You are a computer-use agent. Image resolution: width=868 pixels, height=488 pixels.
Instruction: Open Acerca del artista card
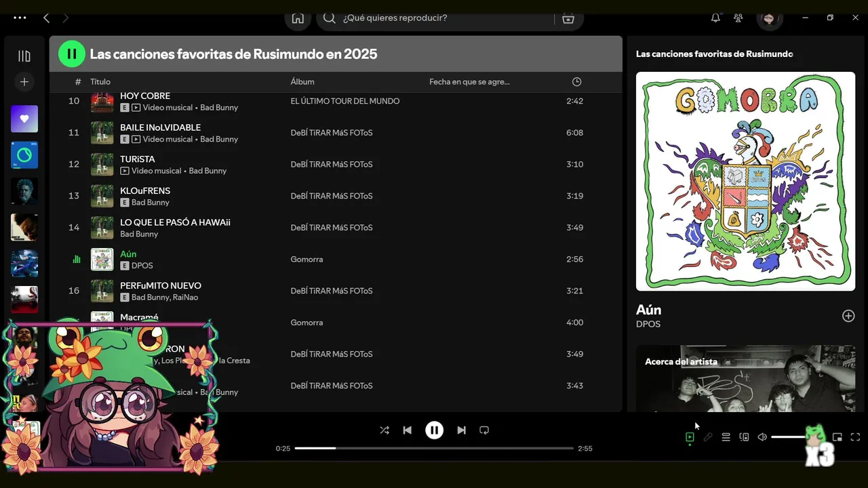(x=745, y=378)
